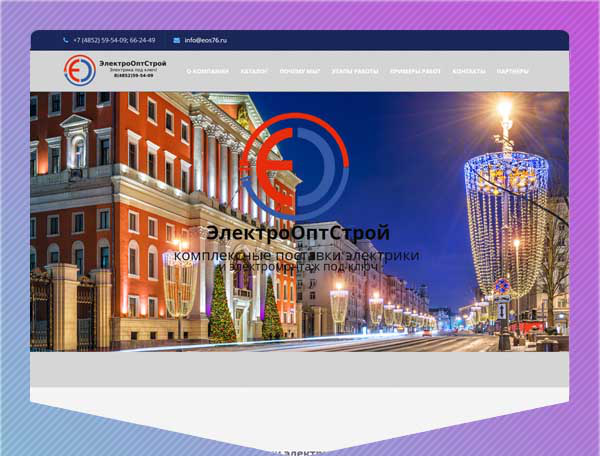The width and height of the screenshot is (600, 456).
Task: Click the phone handset icon in top bar
Action: [66, 40]
